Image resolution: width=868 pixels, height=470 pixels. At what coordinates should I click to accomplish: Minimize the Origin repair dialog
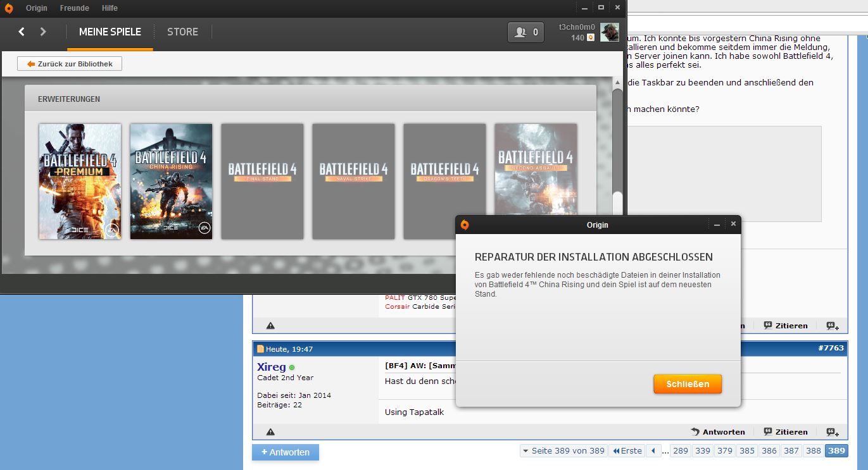(x=717, y=225)
